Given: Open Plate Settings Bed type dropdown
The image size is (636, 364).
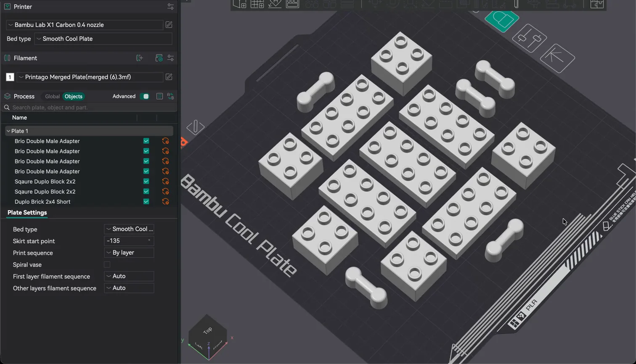Looking at the screenshot, I should point(129,229).
